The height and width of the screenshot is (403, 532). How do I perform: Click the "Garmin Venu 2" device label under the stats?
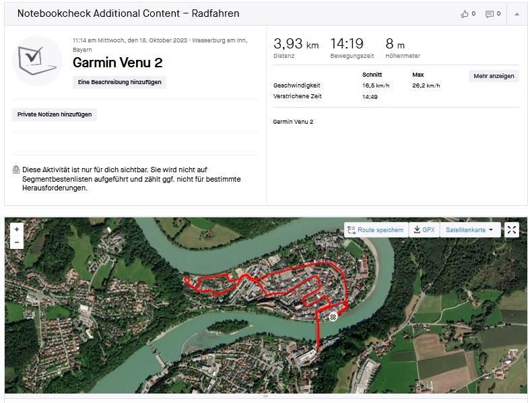pyautogui.click(x=293, y=122)
